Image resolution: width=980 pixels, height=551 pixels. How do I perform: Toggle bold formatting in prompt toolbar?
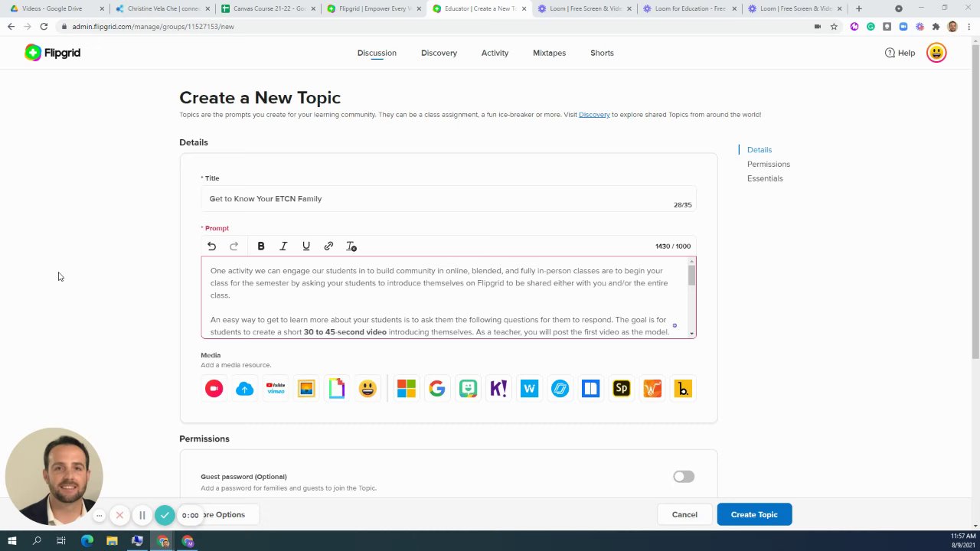(261, 246)
